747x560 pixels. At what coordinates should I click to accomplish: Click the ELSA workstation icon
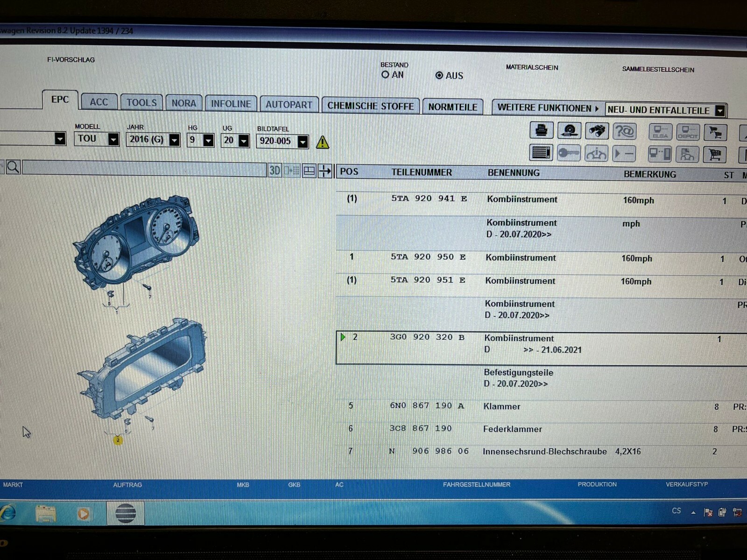pos(660,132)
